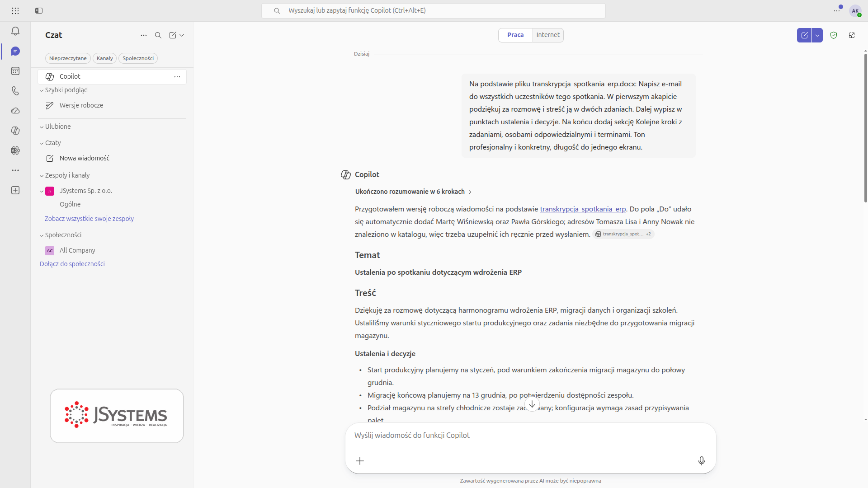Collapse the Zespoły i kanały section
The image size is (868, 488).
pyautogui.click(x=42, y=176)
